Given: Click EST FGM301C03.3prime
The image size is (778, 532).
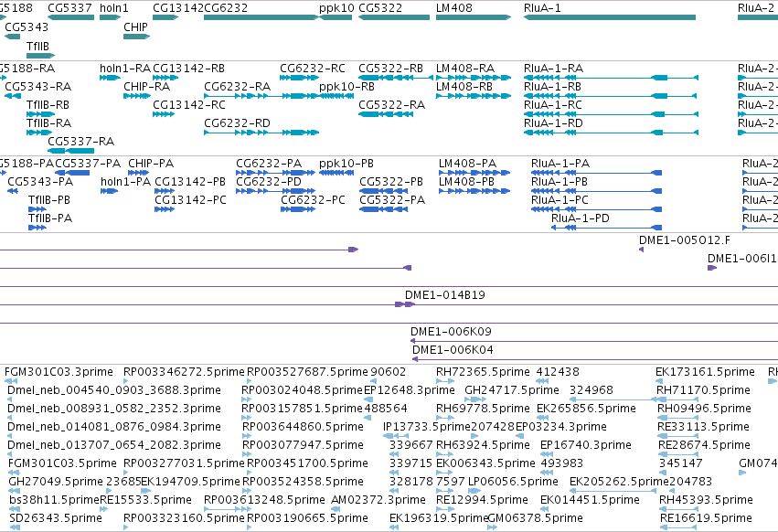Looking at the screenshot, I should [x=59, y=372].
